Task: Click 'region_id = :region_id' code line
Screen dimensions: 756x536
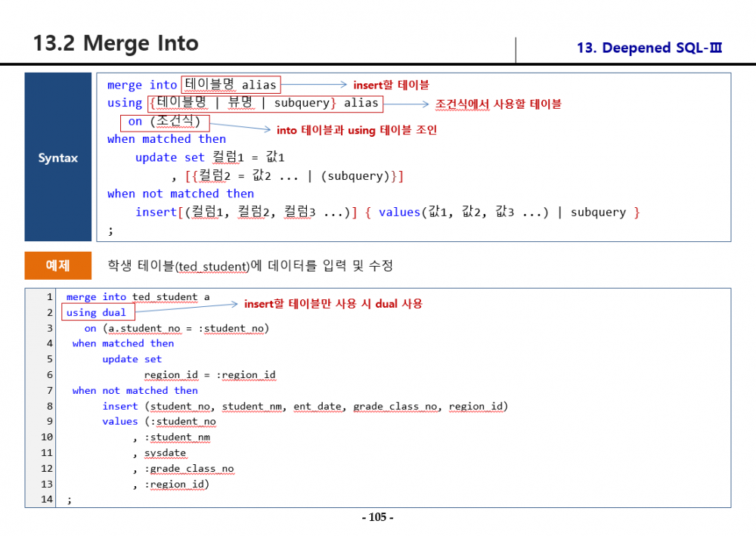Action: (x=209, y=375)
